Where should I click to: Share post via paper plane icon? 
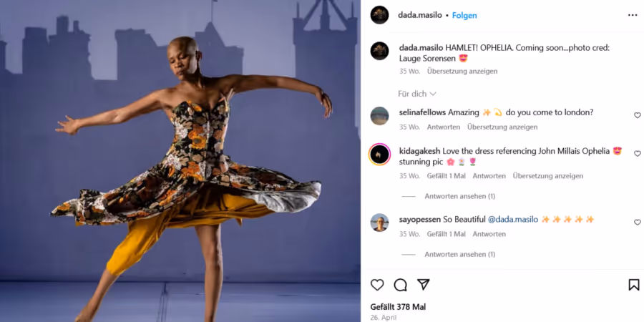(x=424, y=285)
